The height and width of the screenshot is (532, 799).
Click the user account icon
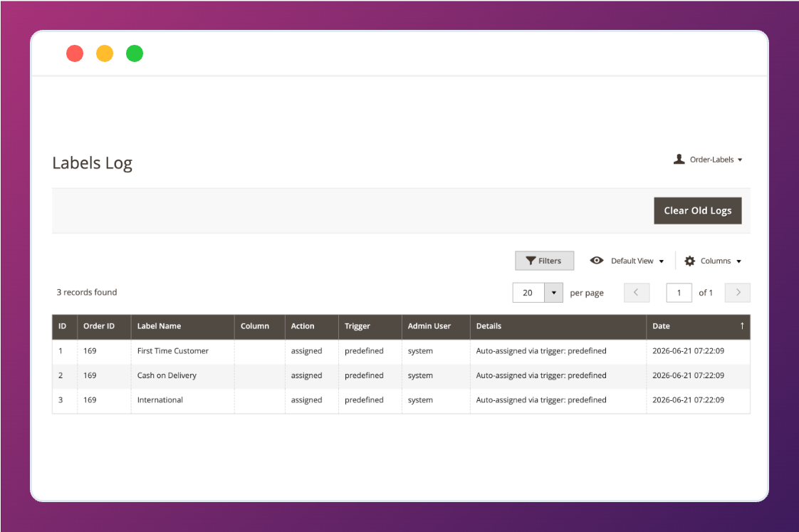[x=679, y=160]
